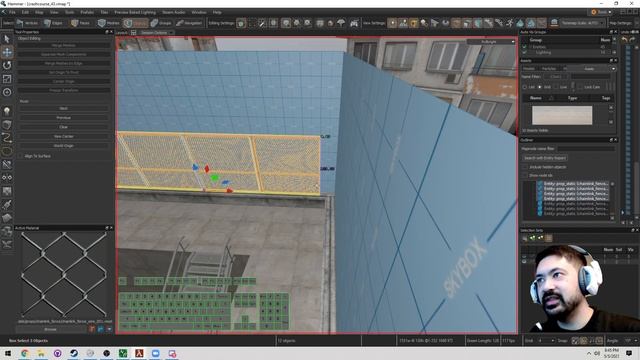Open the Assets tab overflow dropdown

click(x=613, y=69)
